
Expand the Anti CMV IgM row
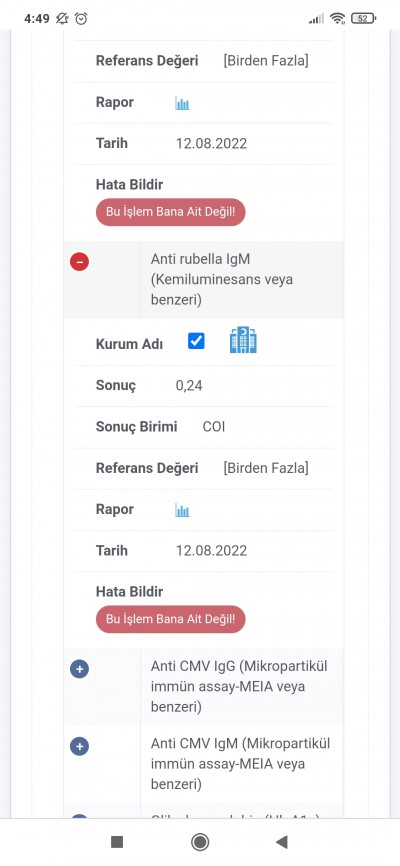(80, 747)
